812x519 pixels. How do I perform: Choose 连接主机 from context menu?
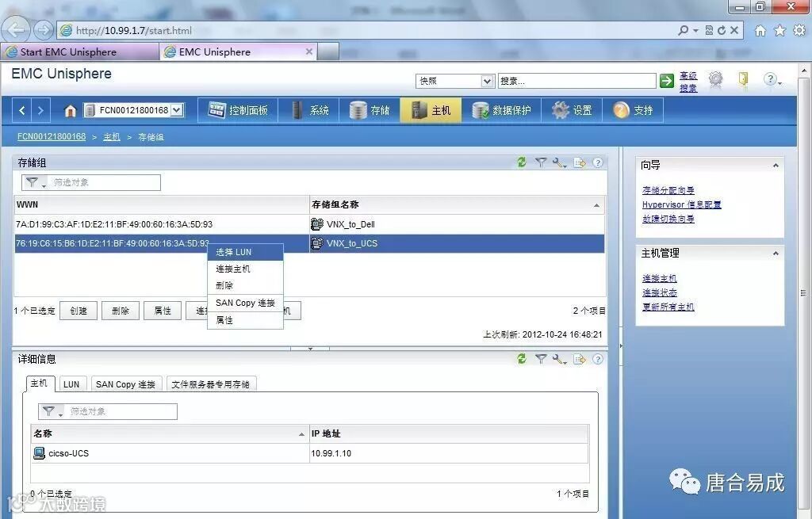246,269
